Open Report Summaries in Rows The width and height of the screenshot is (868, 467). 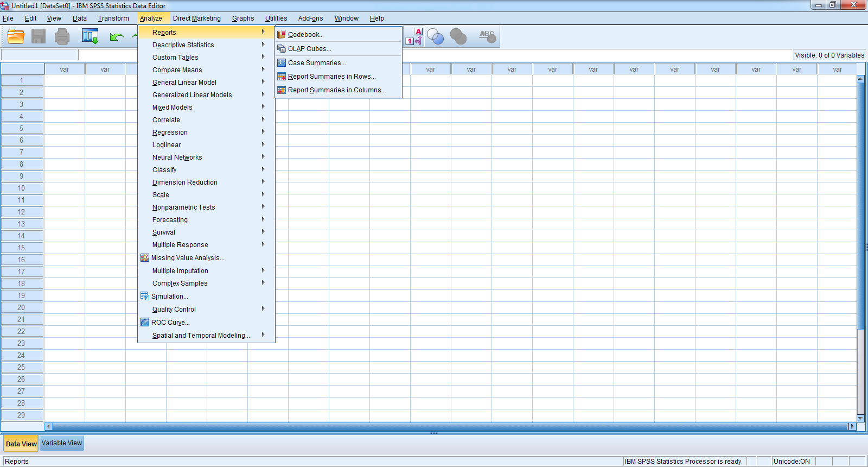click(x=339, y=77)
